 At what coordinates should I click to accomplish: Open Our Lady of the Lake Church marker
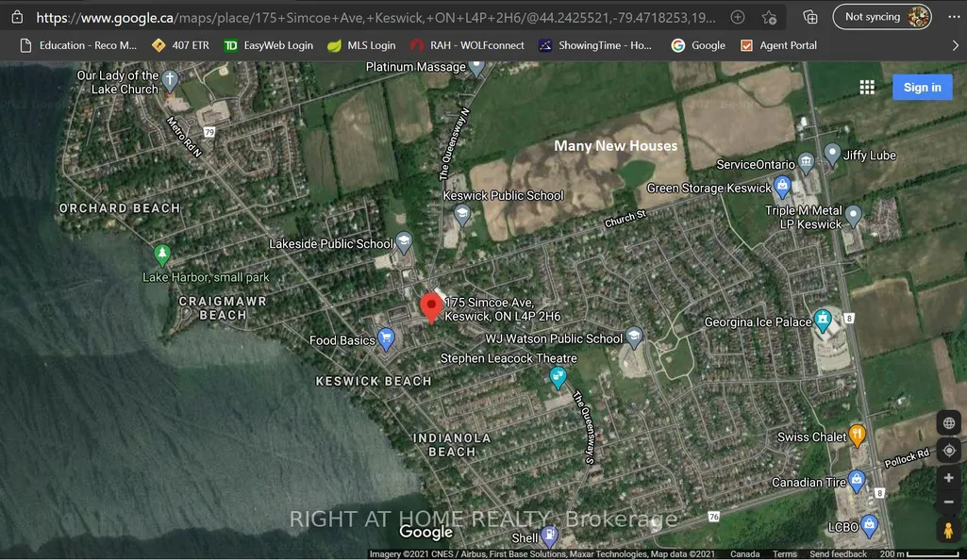(x=170, y=81)
